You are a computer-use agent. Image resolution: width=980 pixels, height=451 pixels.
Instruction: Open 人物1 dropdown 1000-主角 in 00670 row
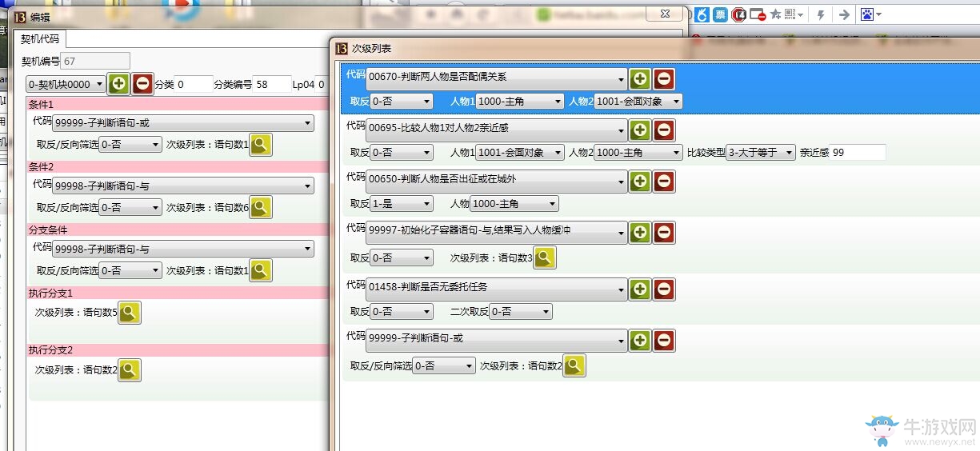pyautogui.click(x=520, y=102)
